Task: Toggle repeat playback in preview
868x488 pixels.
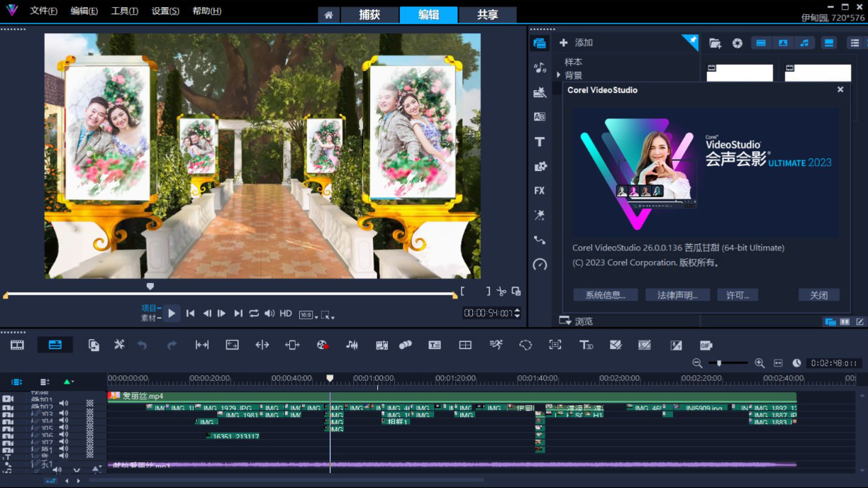Action: click(254, 314)
